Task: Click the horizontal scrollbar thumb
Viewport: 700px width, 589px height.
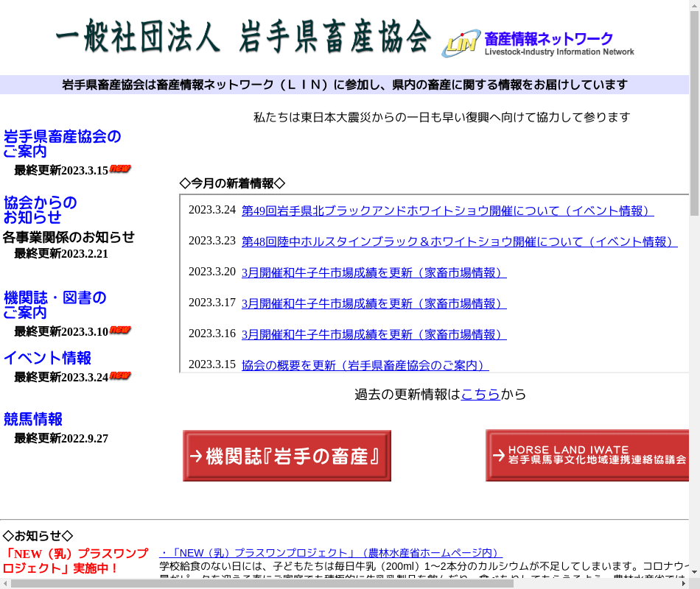Action: [262, 584]
